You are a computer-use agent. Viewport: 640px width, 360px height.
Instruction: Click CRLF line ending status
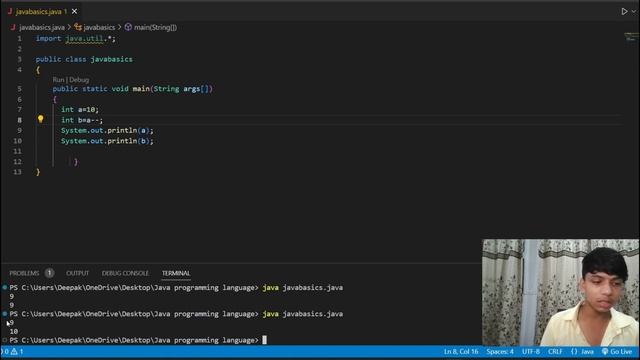pyautogui.click(x=555, y=351)
